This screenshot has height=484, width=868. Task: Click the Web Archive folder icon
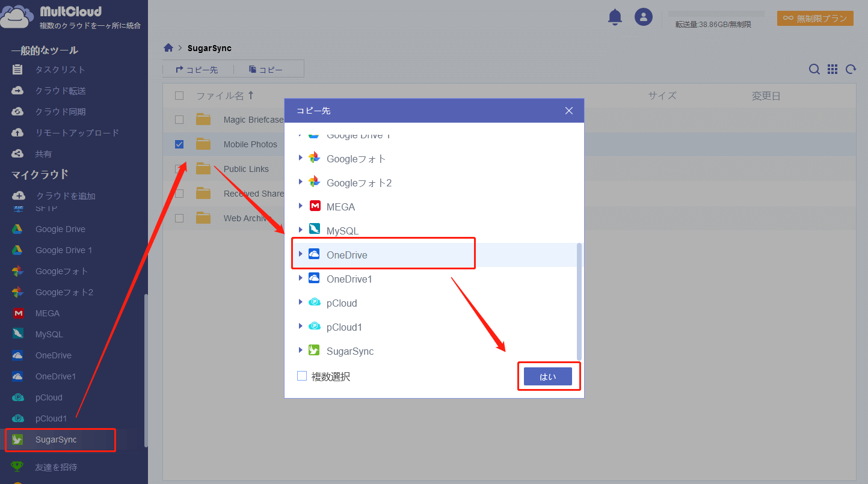point(203,218)
